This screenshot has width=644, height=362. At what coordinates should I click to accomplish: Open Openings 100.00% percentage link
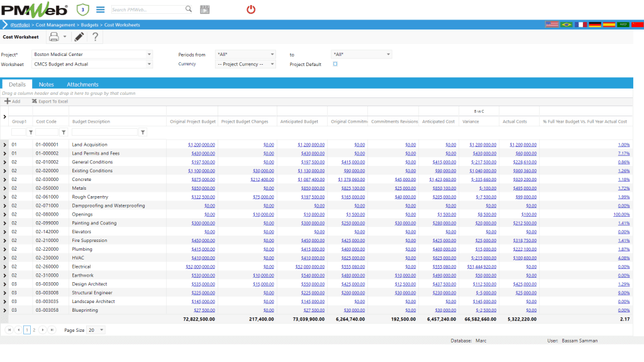click(621, 214)
